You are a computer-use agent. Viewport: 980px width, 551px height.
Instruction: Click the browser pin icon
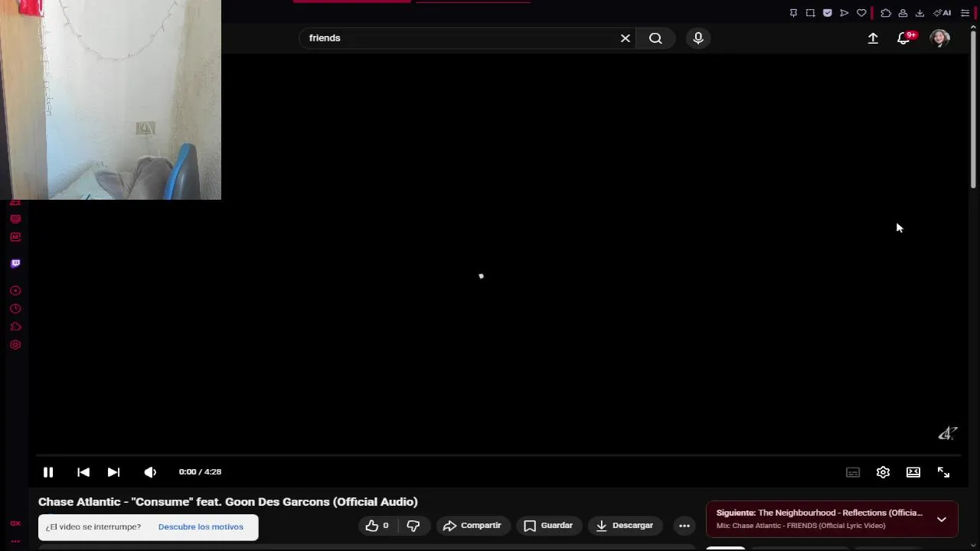(793, 13)
